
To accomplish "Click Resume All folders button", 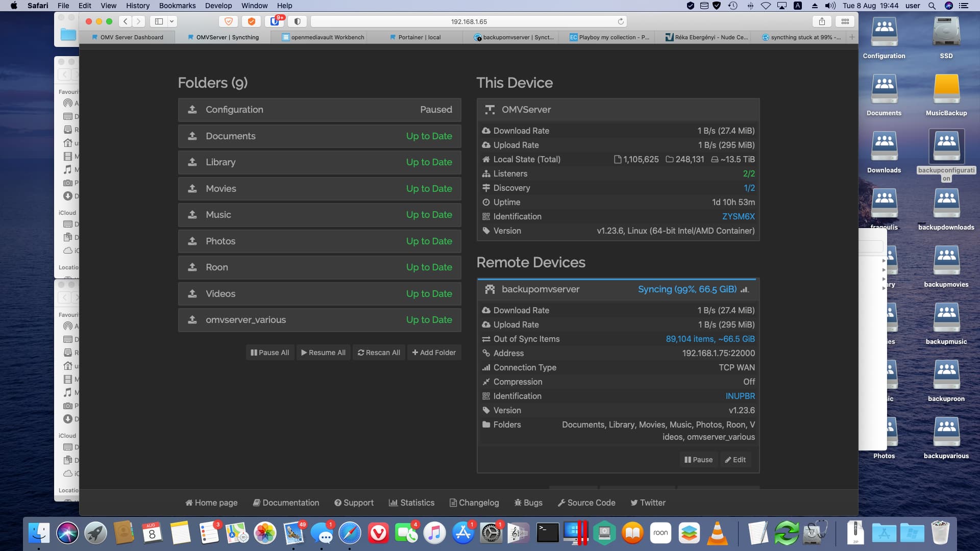I will pyautogui.click(x=323, y=353).
